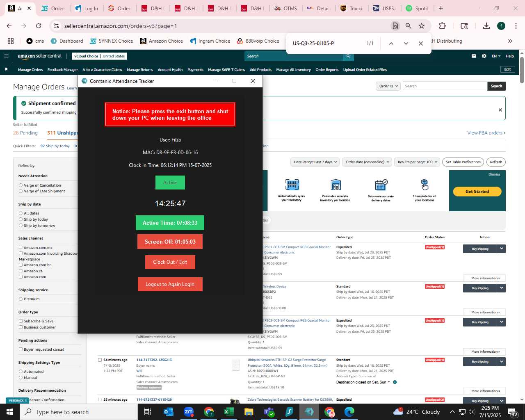525x420 pixels.
Task: Click Set Table Preferences
Action: (x=463, y=162)
